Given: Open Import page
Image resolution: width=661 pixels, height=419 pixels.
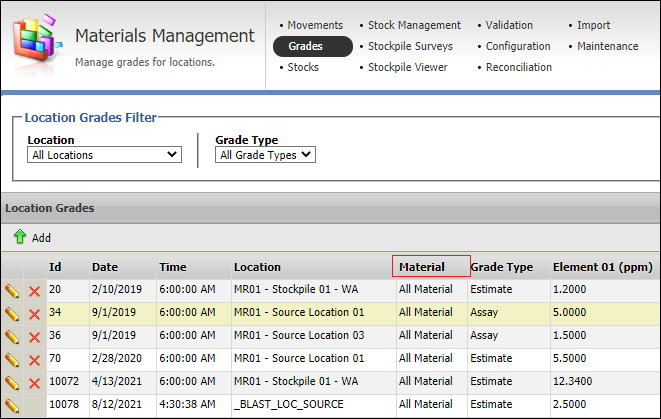Looking at the screenshot, I should (593, 25).
